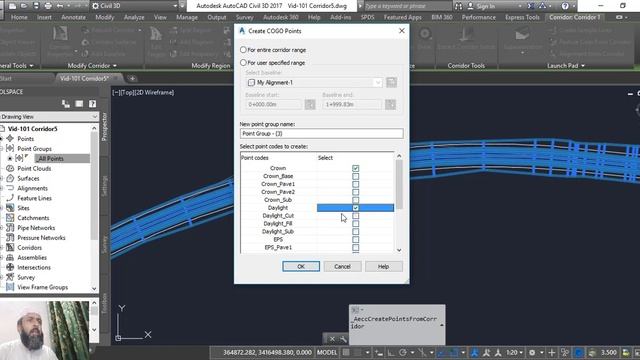Click the Prospector tree scroll down arrow
640x360 pixels.
tap(94, 289)
